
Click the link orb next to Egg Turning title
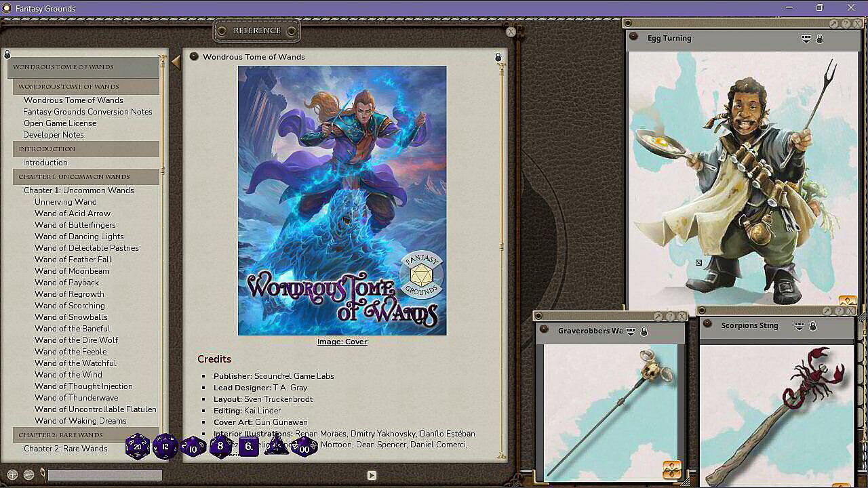point(634,37)
